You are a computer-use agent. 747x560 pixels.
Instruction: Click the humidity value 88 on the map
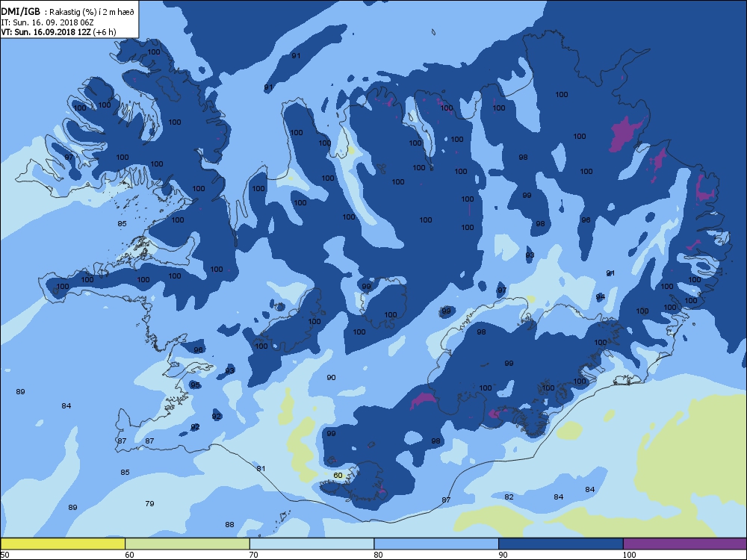pyautogui.click(x=229, y=524)
